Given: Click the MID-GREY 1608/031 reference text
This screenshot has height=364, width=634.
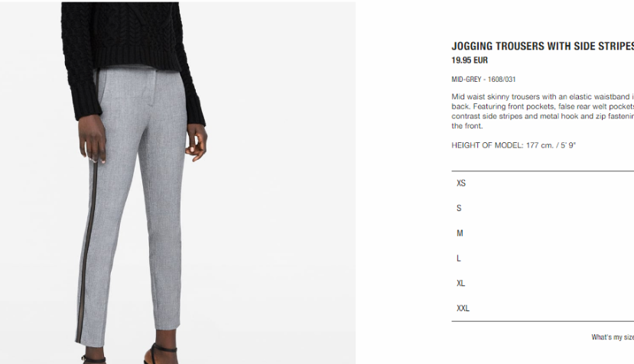Looking at the screenshot, I should (x=483, y=80).
